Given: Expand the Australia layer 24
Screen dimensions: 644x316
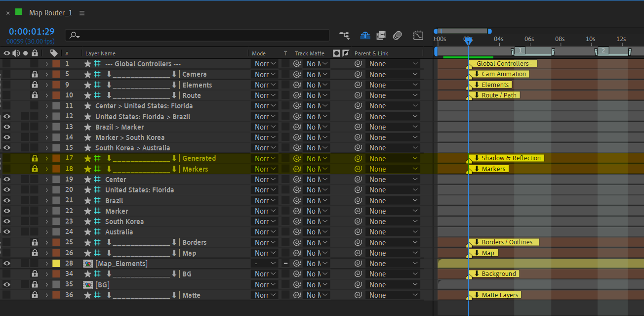Looking at the screenshot, I should coord(47,231).
